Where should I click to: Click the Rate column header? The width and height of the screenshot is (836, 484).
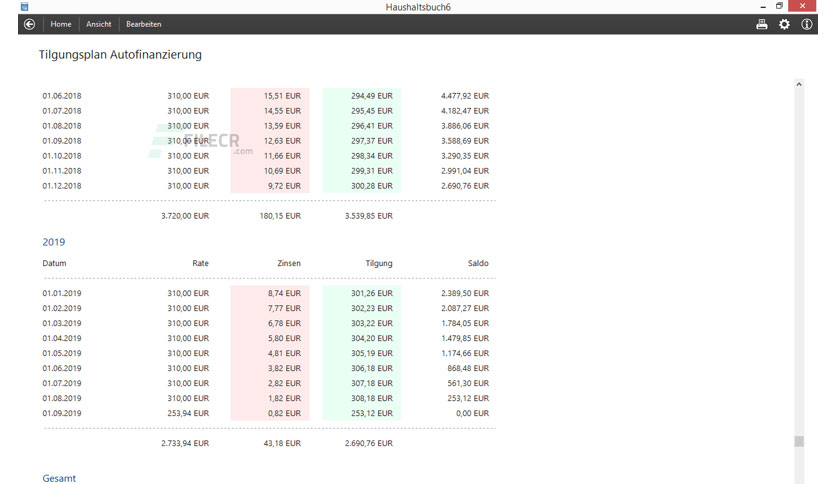tap(200, 263)
